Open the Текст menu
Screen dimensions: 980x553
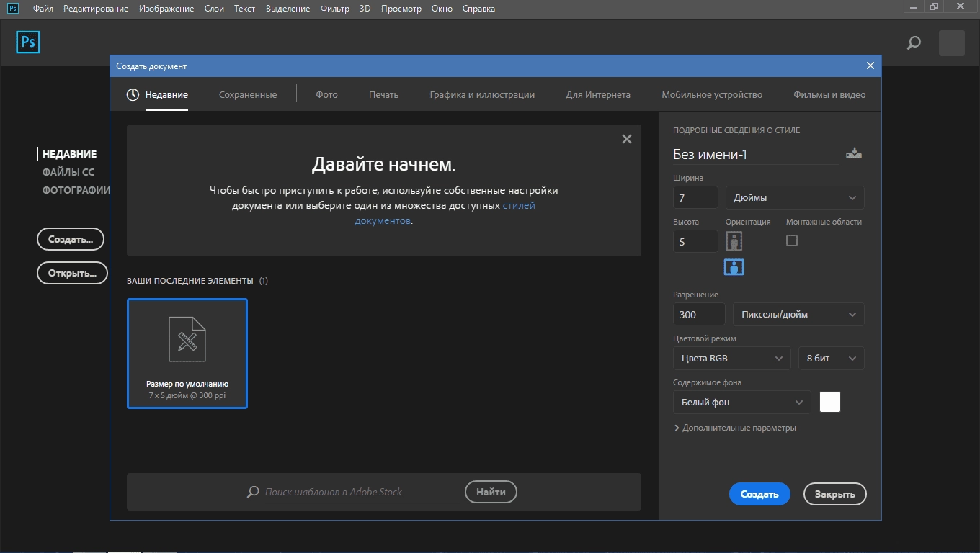click(245, 9)
